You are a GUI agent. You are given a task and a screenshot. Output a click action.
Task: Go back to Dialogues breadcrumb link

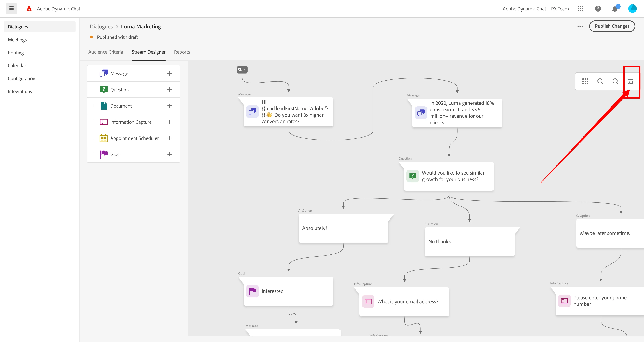coord(101,26)
